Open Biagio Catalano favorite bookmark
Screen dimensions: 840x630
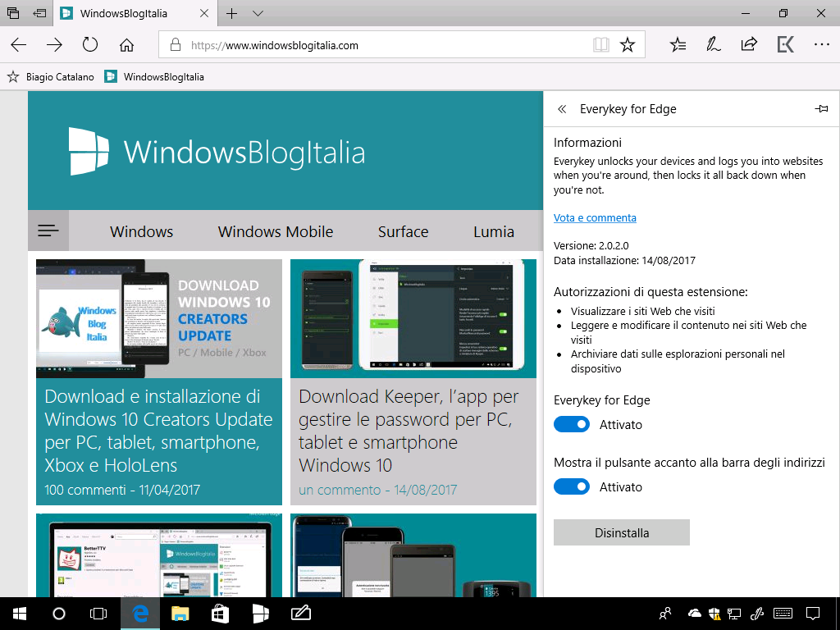[x=50, y=76]
